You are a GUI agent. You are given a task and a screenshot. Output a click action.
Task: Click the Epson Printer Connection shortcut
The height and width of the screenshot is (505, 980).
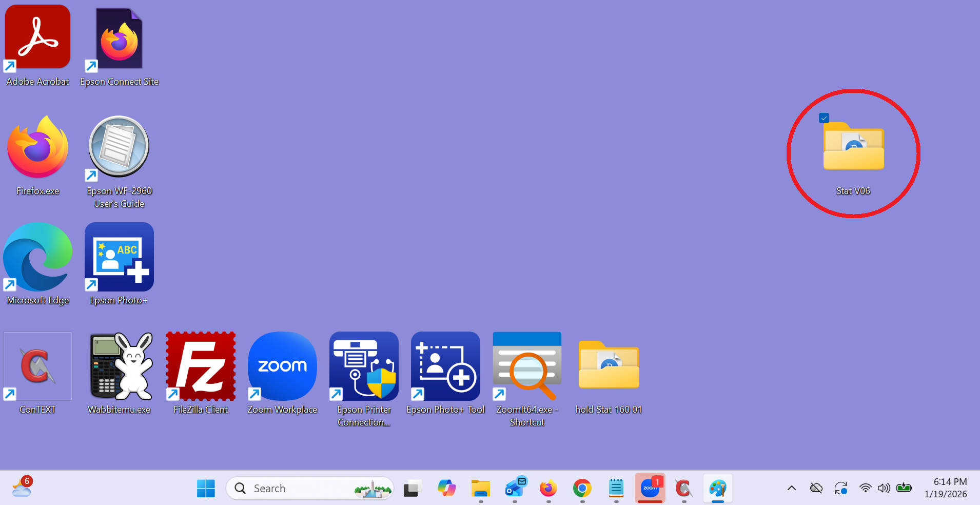point(364,366)
